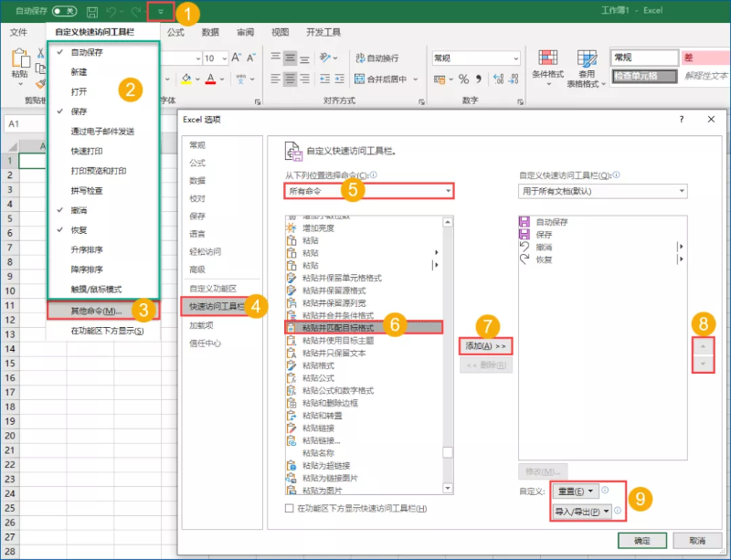Open the customize quick access toolbar arrow
This screenshot has height=560, width=731.
point(161,12)
